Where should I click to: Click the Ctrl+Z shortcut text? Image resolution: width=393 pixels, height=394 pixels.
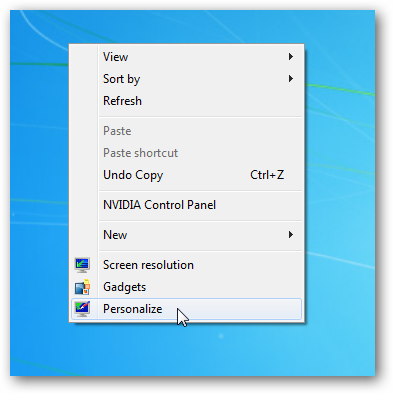tap(267, 175)
